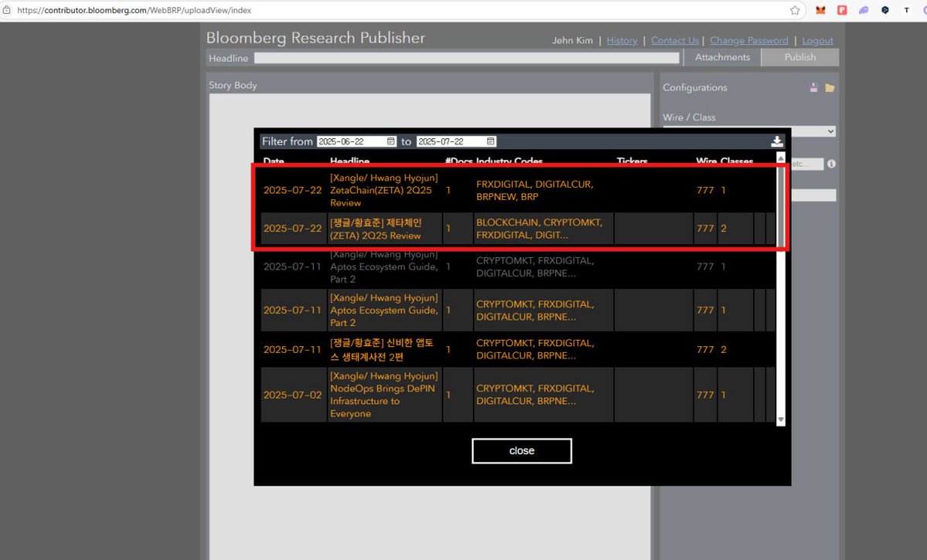Select the 제타체인 (ZETA) 2Q25 Review headline
Image resolution: width=927 pixels, height=560 pixels.
pos(376,229)
